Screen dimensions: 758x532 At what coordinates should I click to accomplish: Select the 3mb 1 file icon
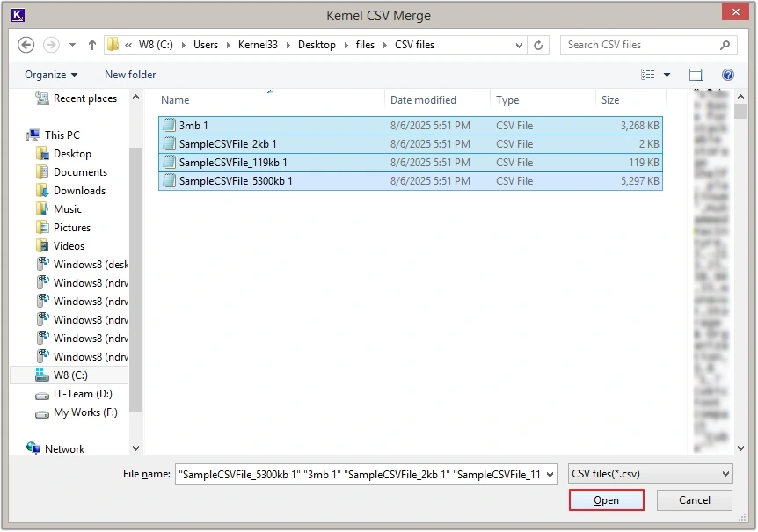pos(169,125)
